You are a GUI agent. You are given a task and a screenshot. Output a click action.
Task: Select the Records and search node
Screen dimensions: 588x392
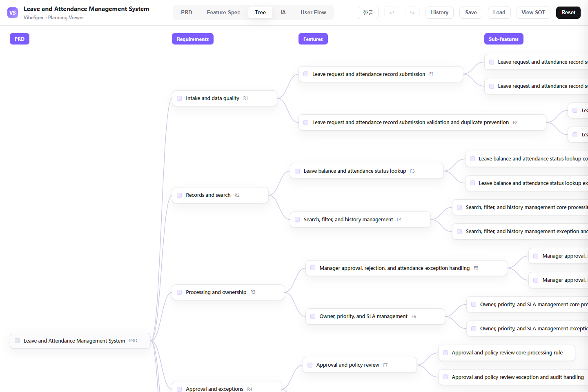point(220,195)
